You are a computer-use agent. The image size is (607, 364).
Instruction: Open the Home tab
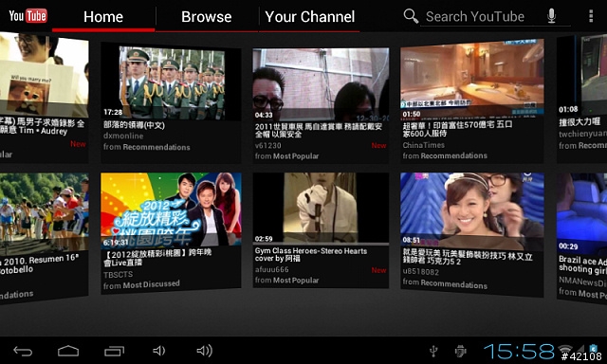coord(103,17)
